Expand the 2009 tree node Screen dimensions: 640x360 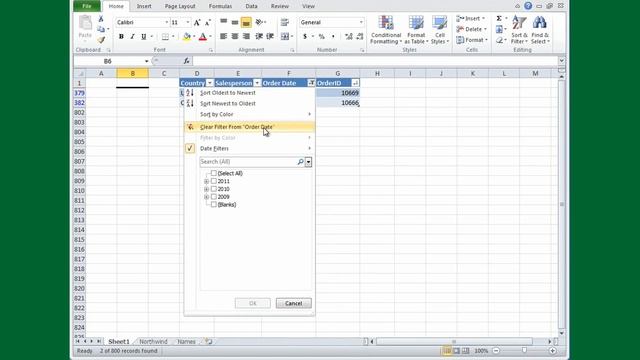tap(207, 197)
